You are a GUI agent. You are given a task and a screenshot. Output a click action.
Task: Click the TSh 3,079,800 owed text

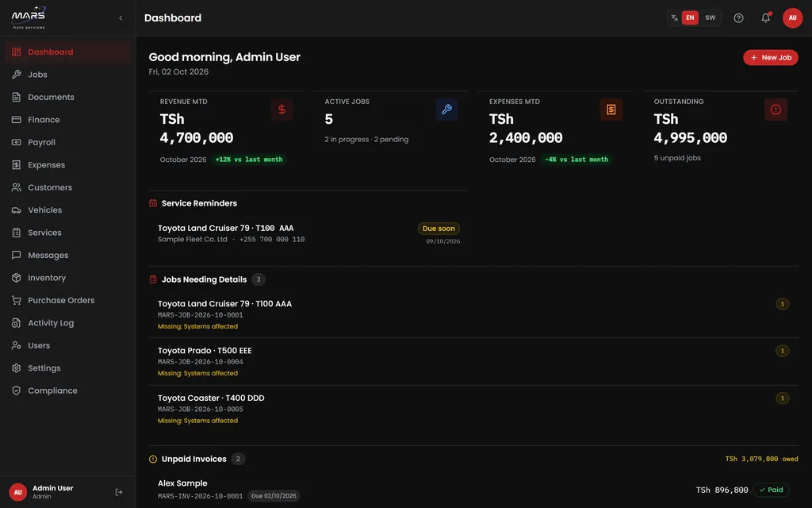761,459
